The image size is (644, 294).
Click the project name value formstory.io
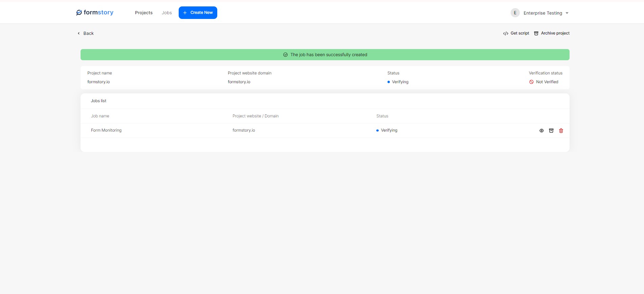coord(98,82)
